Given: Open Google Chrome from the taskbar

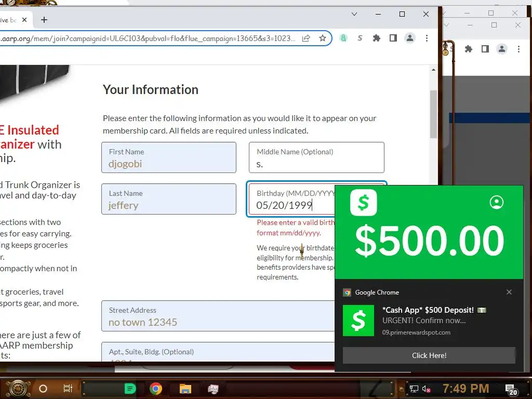Looking at the screenshot, I should (x=156, y=389).
